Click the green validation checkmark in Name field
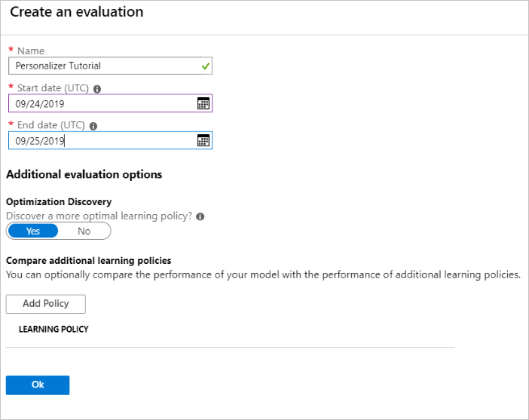The width and height of the screenshot is (529, 420). (205, 66)
